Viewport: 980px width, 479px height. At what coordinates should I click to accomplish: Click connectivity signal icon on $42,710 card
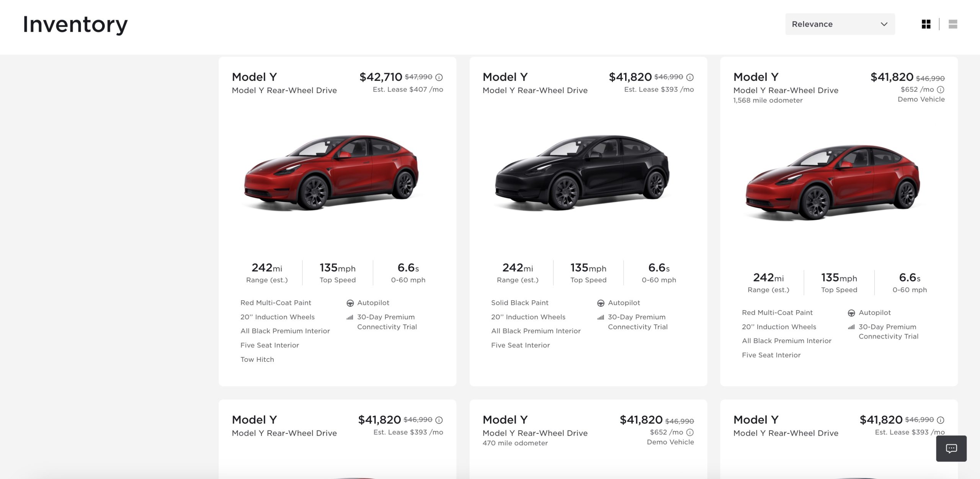(x=350, y=317)
